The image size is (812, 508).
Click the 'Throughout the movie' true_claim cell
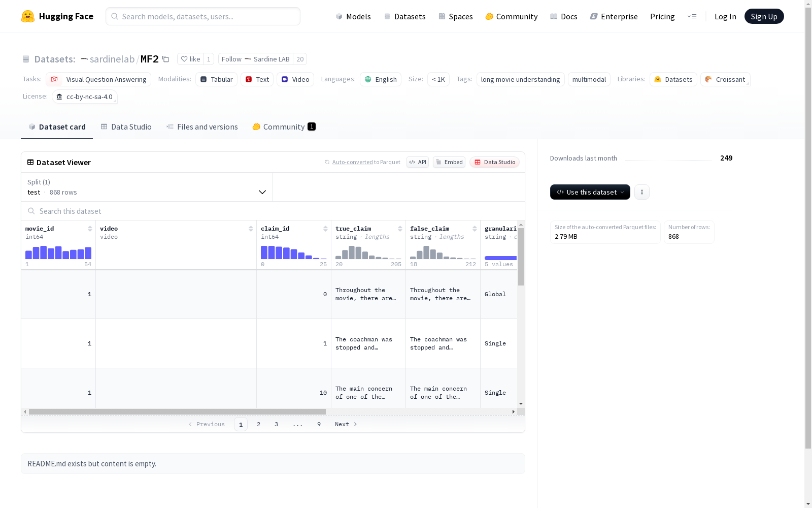point(368,294)
